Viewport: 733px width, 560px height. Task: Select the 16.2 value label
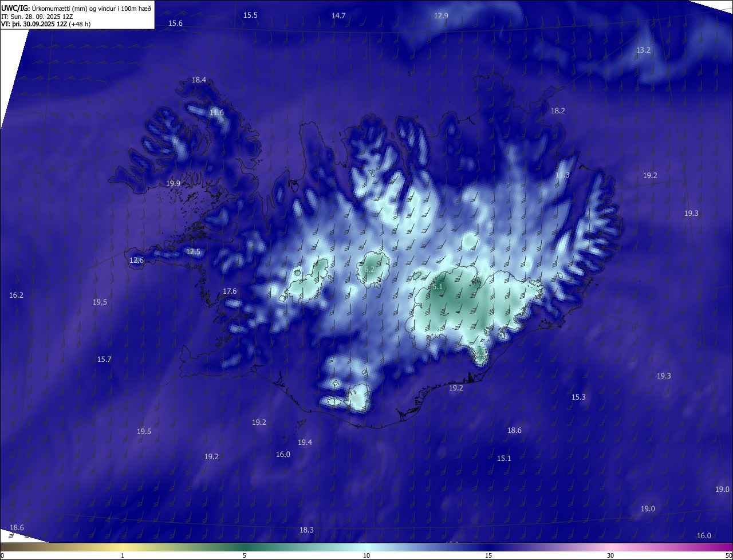(16, 295)
